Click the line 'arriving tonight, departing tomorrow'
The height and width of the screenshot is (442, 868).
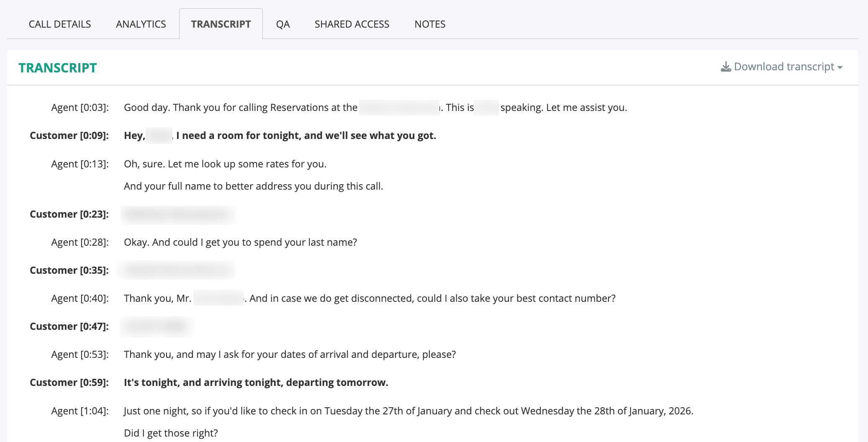[256, 383]
